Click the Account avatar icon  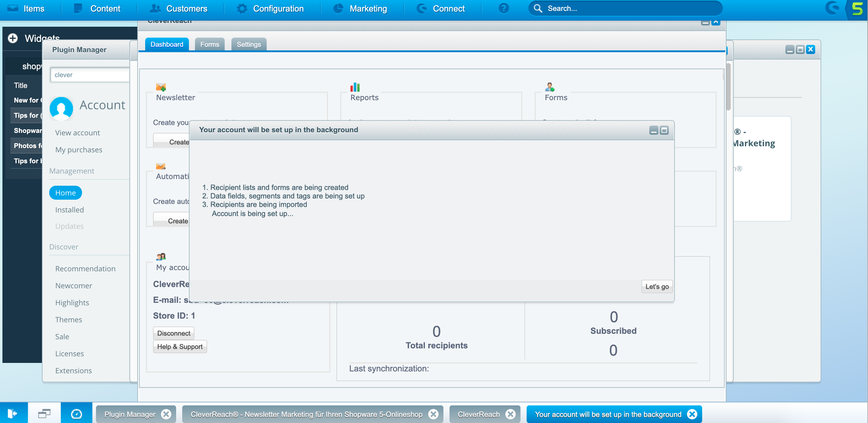(61, 108)
